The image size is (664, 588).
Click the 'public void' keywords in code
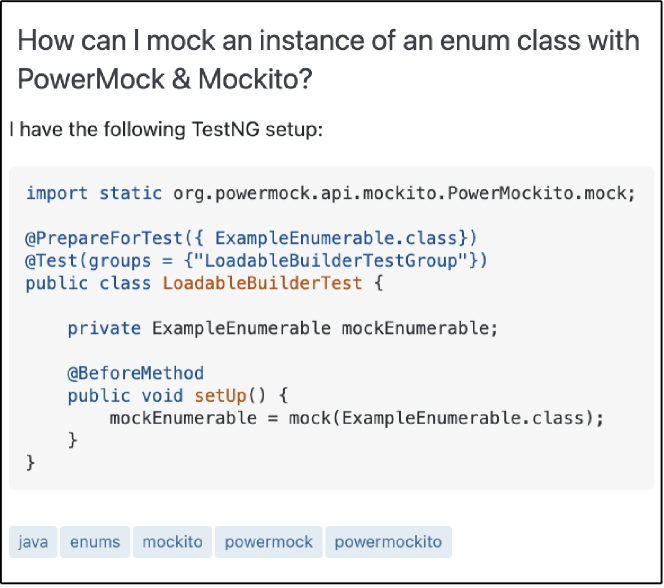tap(125, 395)
